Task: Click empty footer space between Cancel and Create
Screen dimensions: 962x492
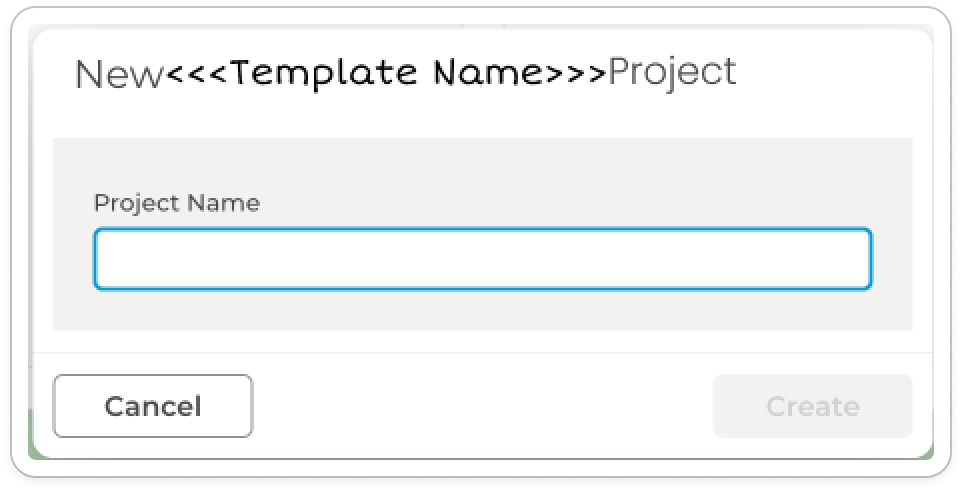Action: (x=480, y=406)
